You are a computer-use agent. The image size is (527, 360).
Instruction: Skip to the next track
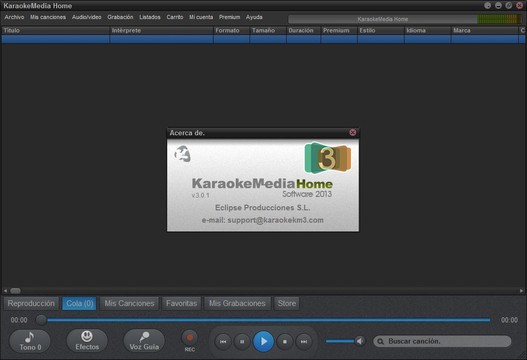tap(304, 342)
